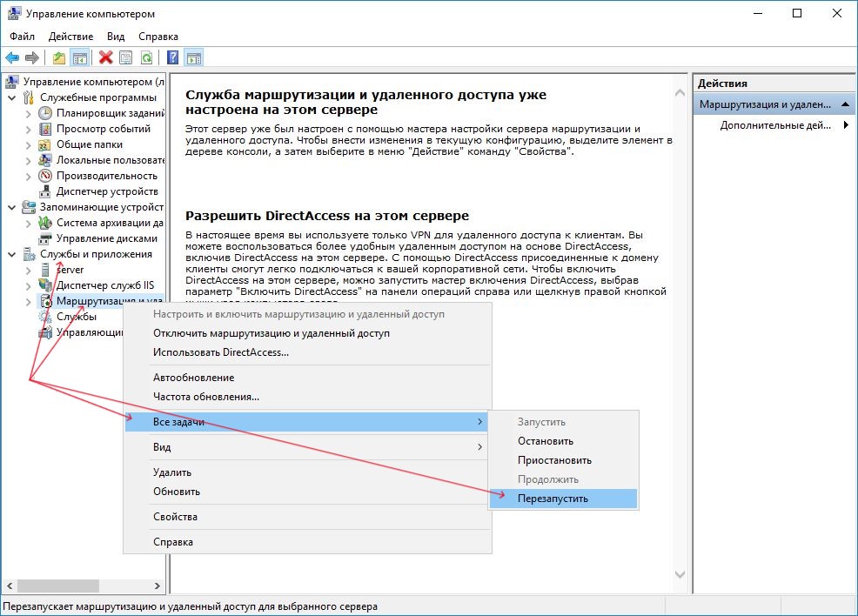Click Дополнительные действия in Actions pane
The image size is (858, 616).
point(775,125)
